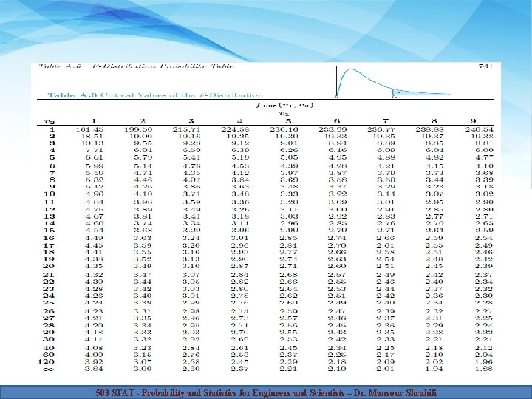Click the infinity row label

point(49,369)
